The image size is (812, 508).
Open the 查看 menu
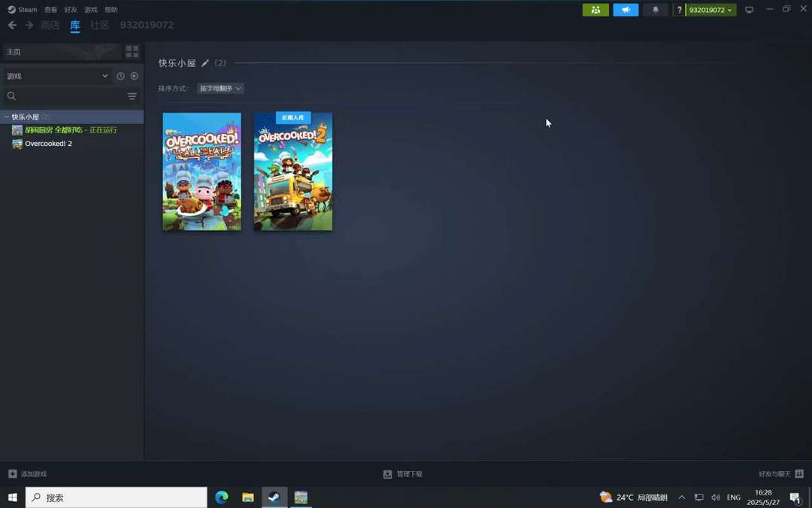coord(51,9)
